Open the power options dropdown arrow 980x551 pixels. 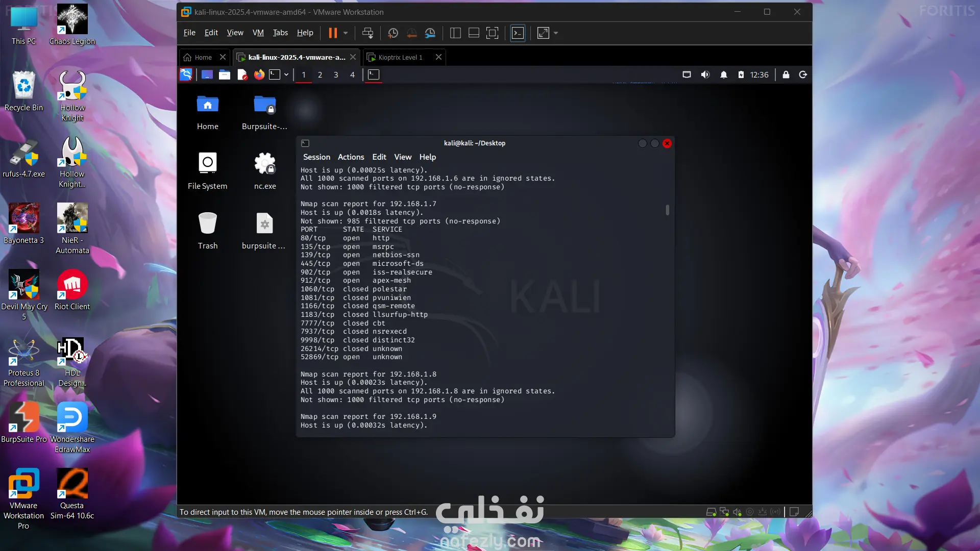(x=346, y=33)
